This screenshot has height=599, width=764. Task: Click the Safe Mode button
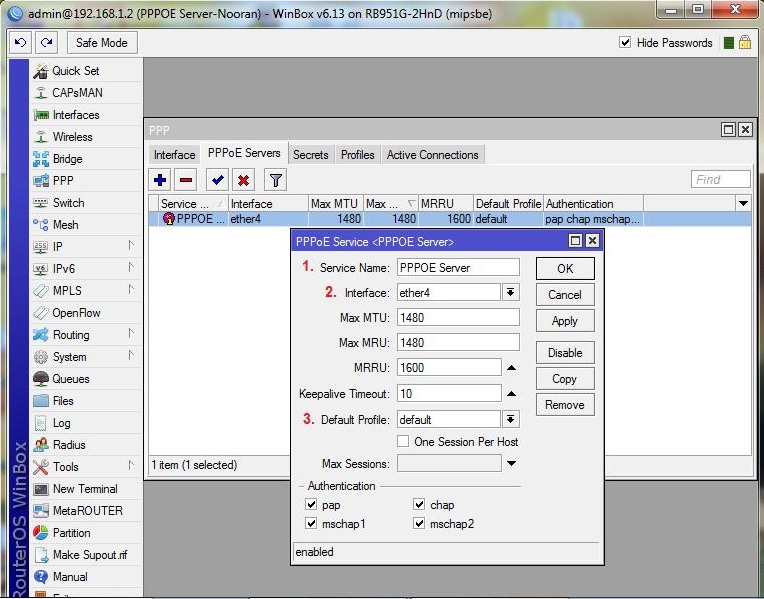point(102,42)
